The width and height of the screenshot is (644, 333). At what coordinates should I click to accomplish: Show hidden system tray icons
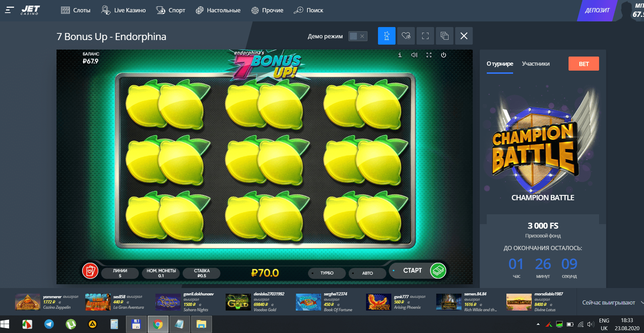538,324
